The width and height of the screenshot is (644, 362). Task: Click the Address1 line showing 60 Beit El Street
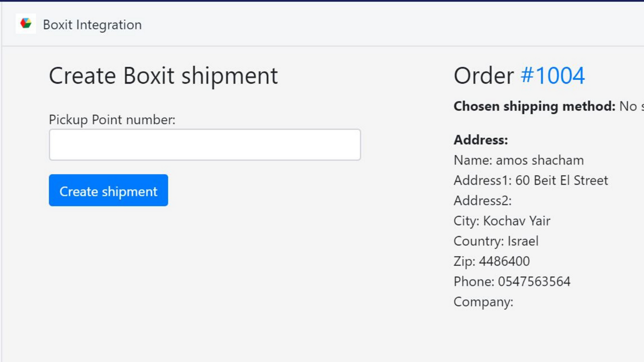pos(531,180)
